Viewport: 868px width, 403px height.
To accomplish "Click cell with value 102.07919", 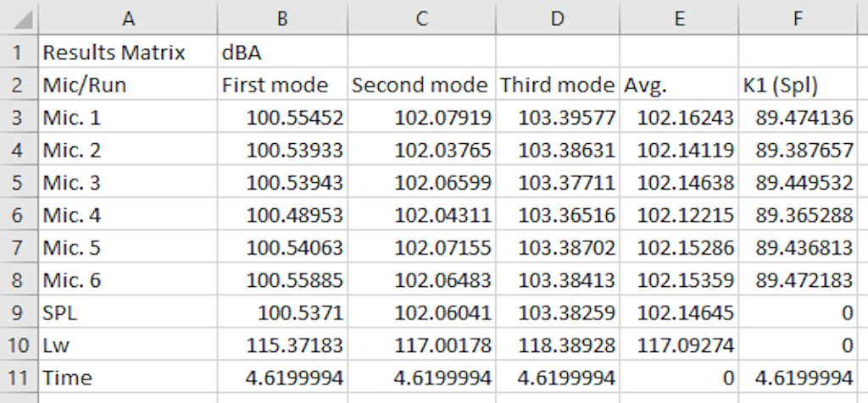I will pyautogui.click(x=422, y=118).
